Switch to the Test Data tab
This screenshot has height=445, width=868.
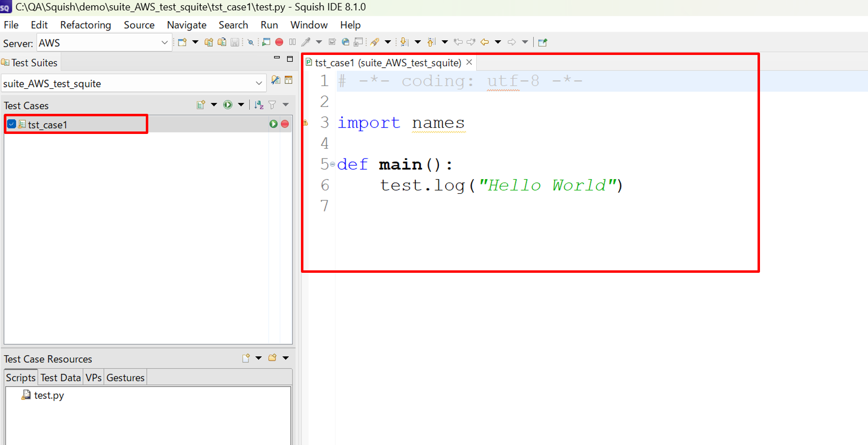(60, 377)
